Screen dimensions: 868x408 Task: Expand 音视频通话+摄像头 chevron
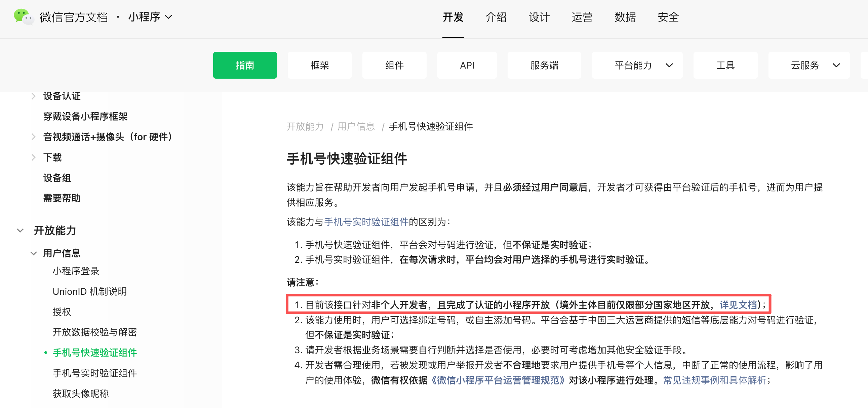33,137
